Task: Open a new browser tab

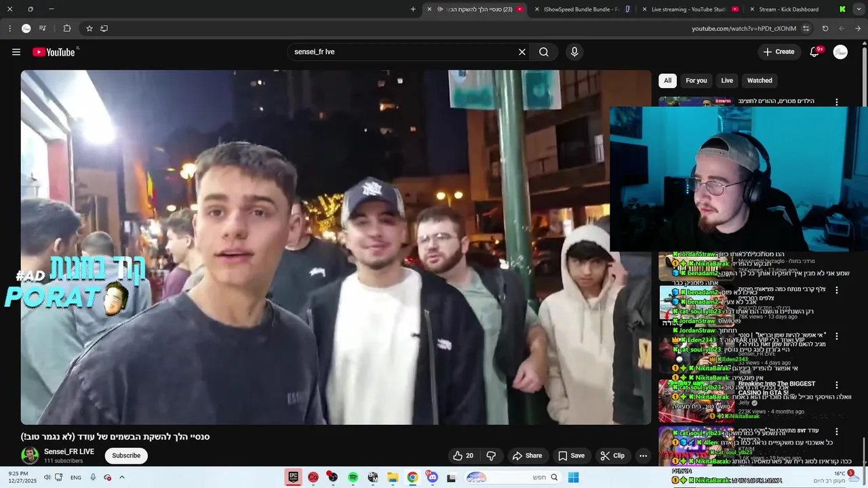Action: [413, 9]
